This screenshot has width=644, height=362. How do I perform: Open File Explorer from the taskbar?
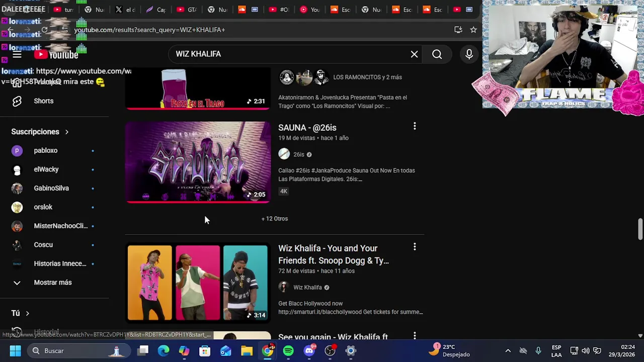247,350
